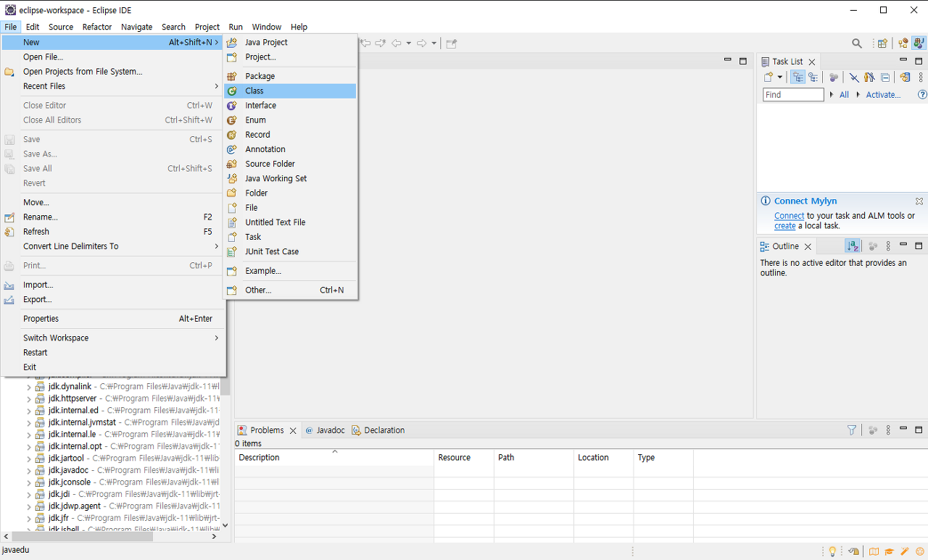Click Record in the New submenu

290,135
